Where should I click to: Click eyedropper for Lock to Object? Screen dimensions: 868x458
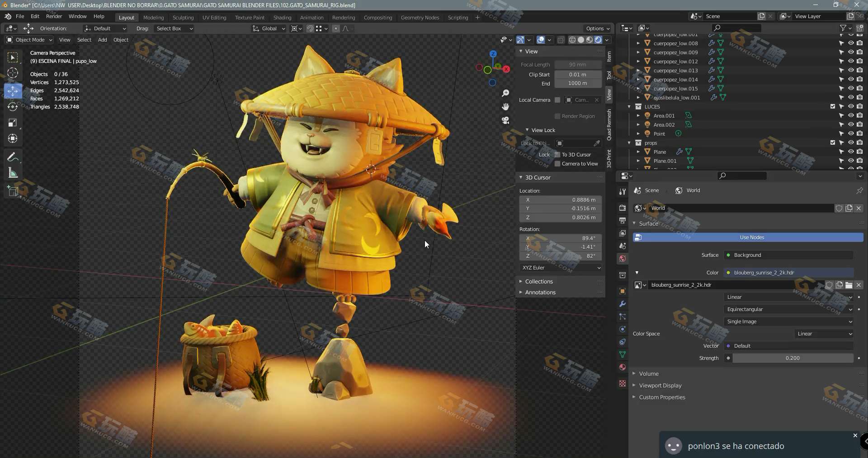597,143
